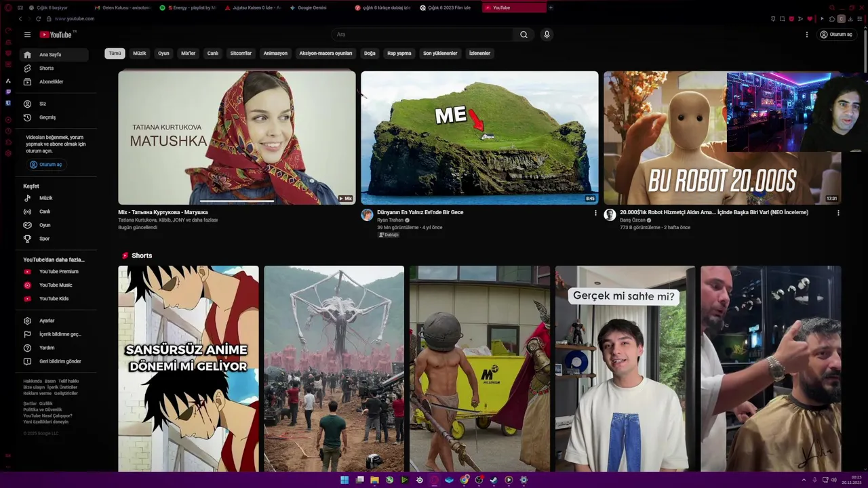This screenshot has height=488, width=868.
Task: Open Dünyanın En Yalnız Evi thumbnail
Action: point(479,138)
